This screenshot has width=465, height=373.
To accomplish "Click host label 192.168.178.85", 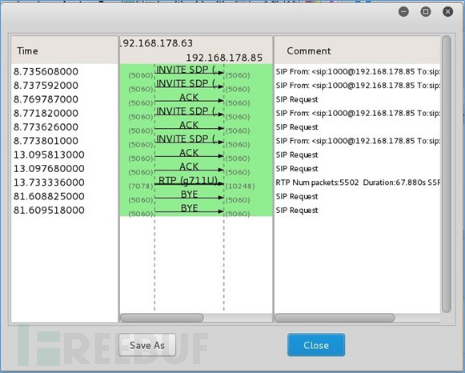I will tap(224, 58).
